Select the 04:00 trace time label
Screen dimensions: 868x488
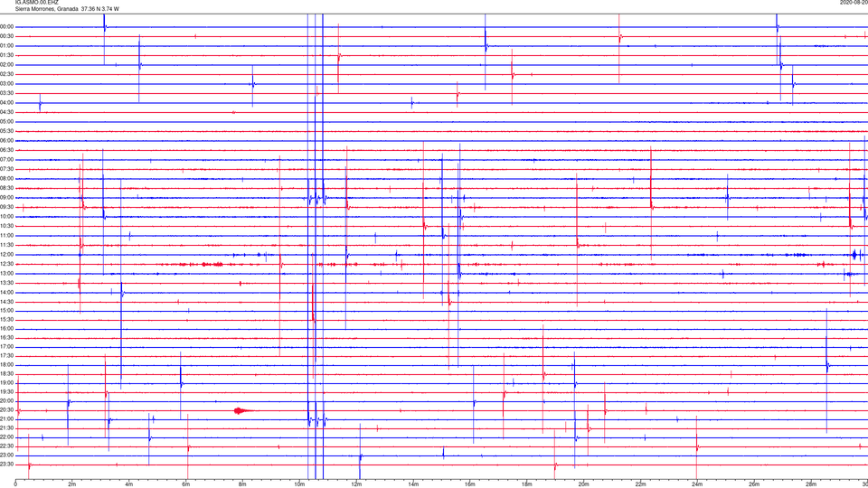[x=7, y=103]
